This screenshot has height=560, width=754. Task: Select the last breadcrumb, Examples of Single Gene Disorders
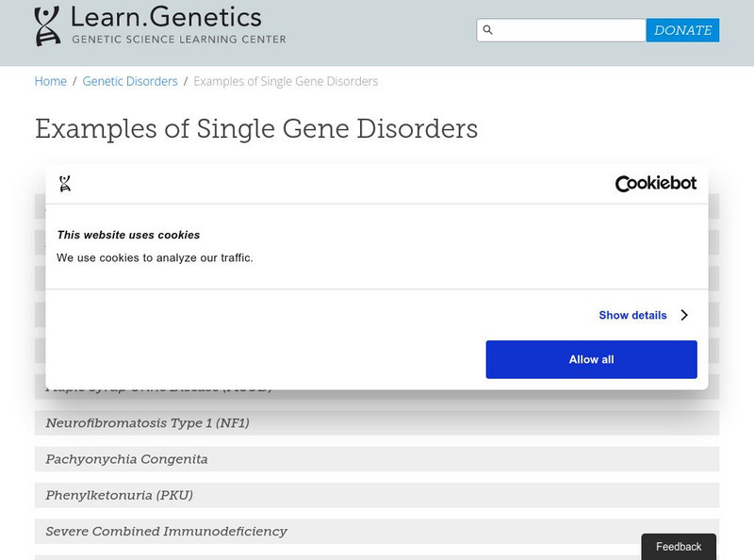[286, 81]
